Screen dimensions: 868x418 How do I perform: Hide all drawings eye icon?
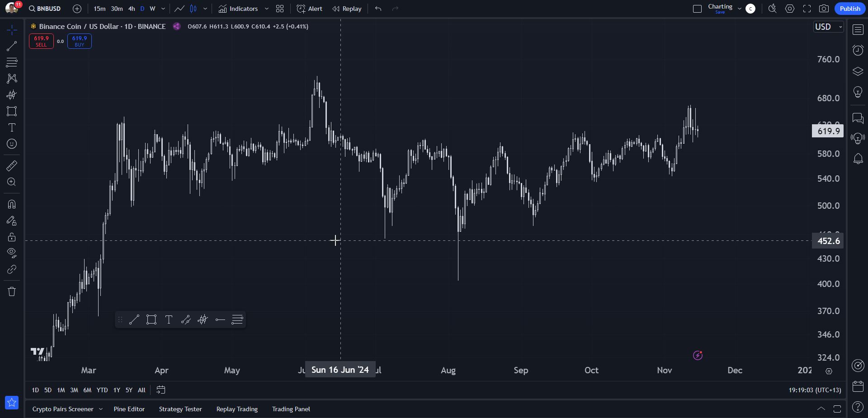coord(12,253)
